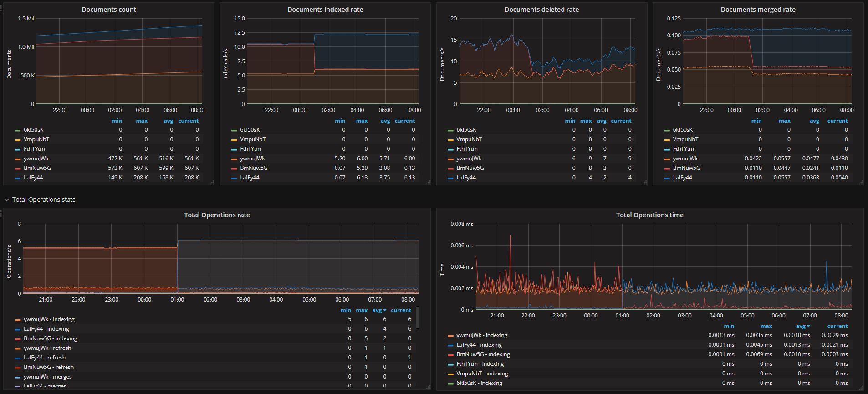Toggle VmpuNbT series in Documents count legend
Screen dimensions: 868x394
(x=36, y=139)
